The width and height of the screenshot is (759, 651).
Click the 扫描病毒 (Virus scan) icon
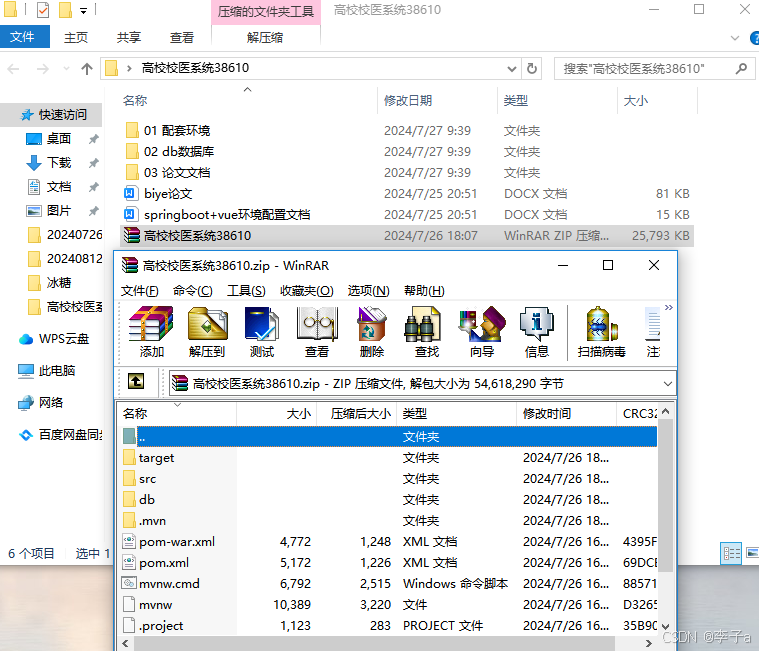602,332
